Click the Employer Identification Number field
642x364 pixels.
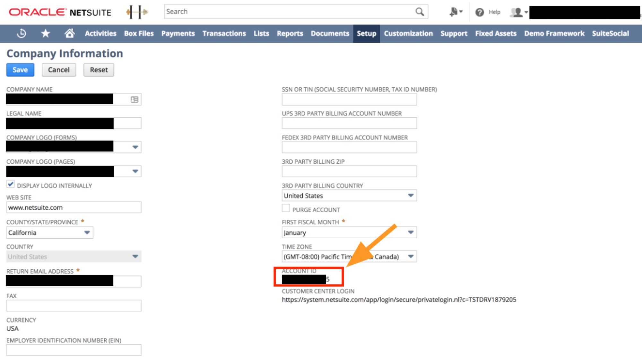74,350
